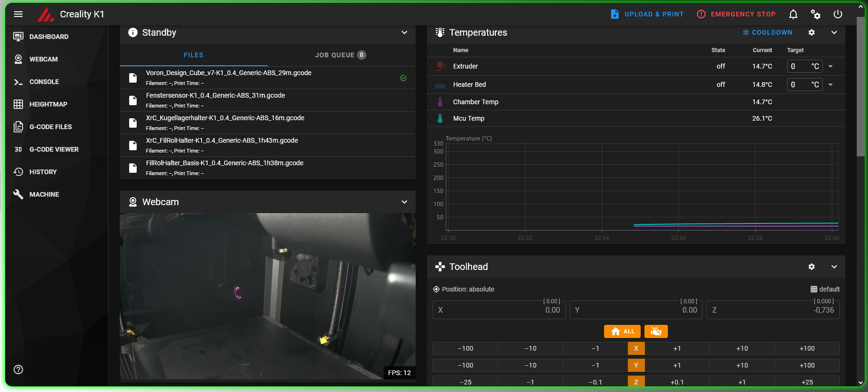Viewport: 868px width, 392px height.
Task: Click the completed checkmark icon on Voron file
Action: point(403,78)
